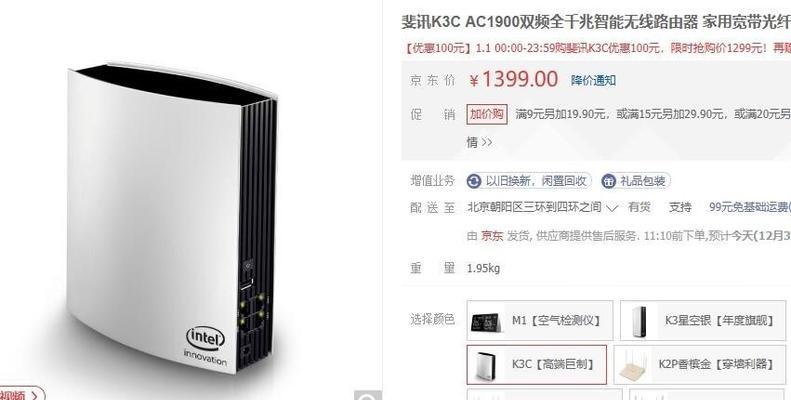
Task: Click 99元免基础运费 shipping link
Action: pyautogui.click(x=750, y=207)
